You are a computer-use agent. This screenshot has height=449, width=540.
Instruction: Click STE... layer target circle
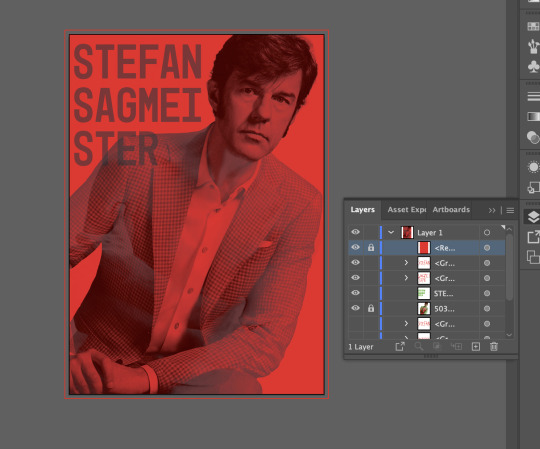(x=487, y=293)
